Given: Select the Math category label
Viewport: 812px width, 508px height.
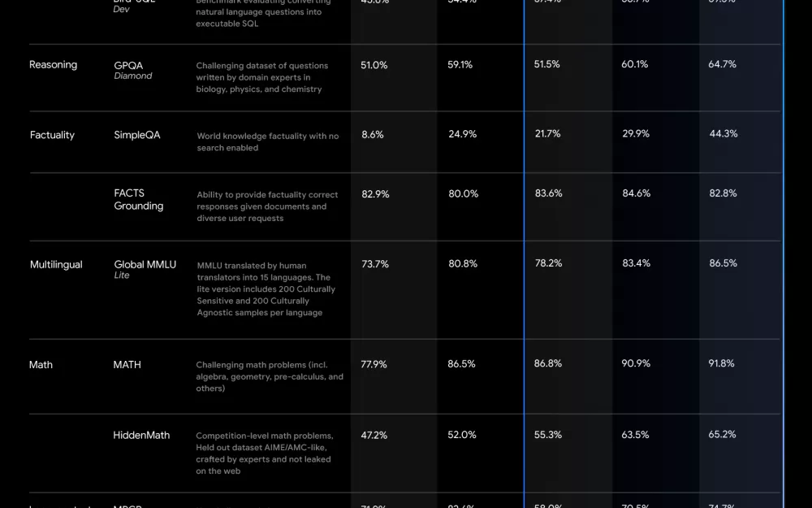Looking at the screenshot, I should (x=41, y=365).
